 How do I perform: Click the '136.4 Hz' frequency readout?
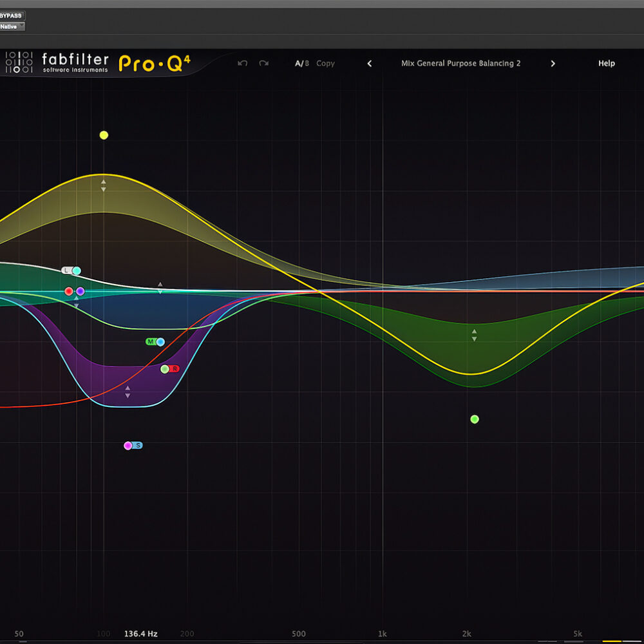141,634
